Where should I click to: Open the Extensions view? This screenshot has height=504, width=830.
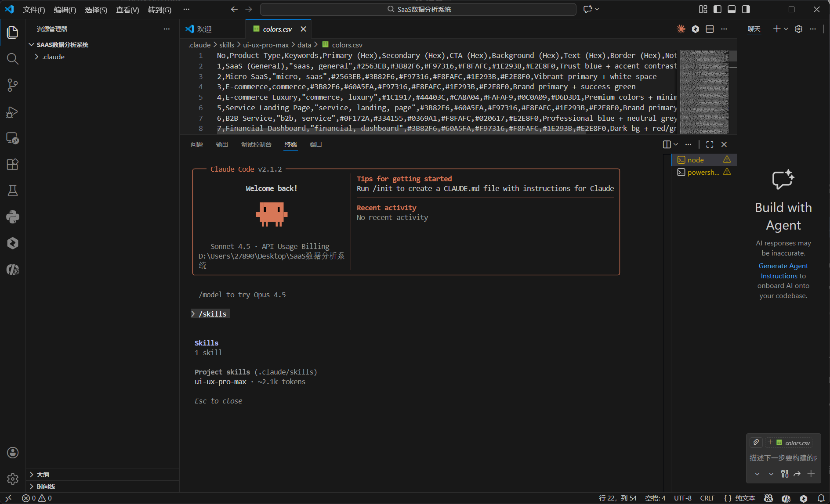(x=13, y=165)
